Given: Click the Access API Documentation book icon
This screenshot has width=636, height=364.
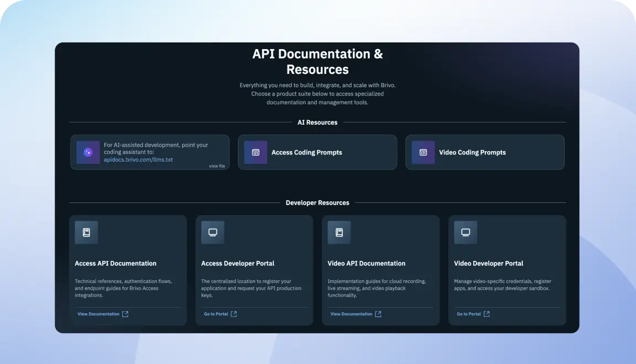Looking at the screenshot, I should click(x=86, y=232).
